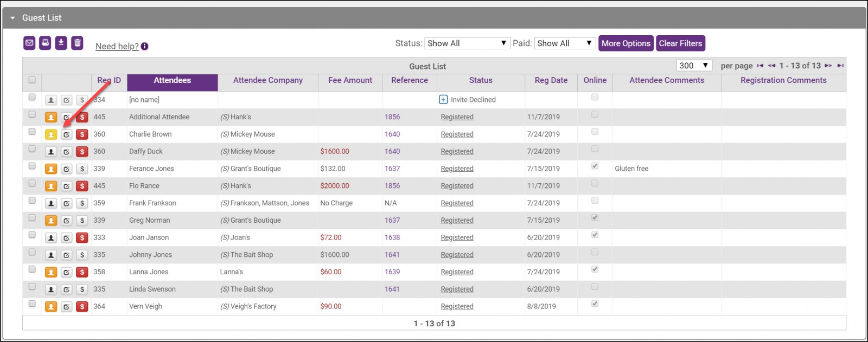Image resolution: width=868 pixels, height=342 pixels.
Task: Click the info icon beside Need help
Action: pyautogui.click(x=145, y=47)
